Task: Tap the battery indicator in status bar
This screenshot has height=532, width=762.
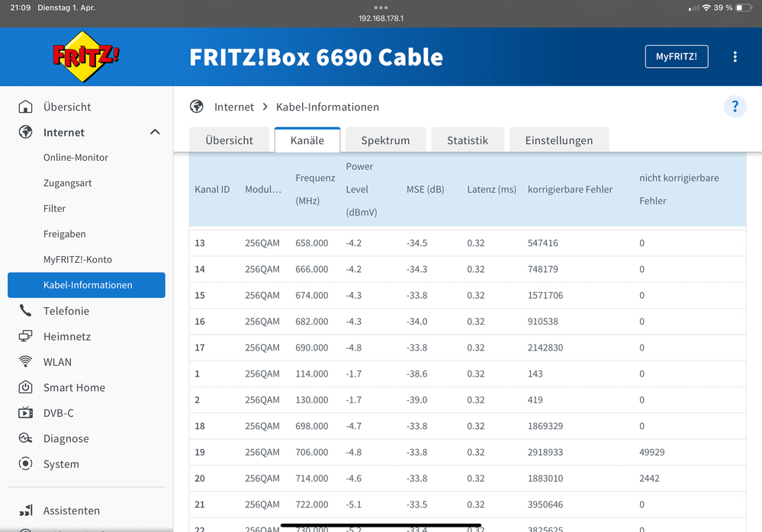Action: click(x=744, y=8)
